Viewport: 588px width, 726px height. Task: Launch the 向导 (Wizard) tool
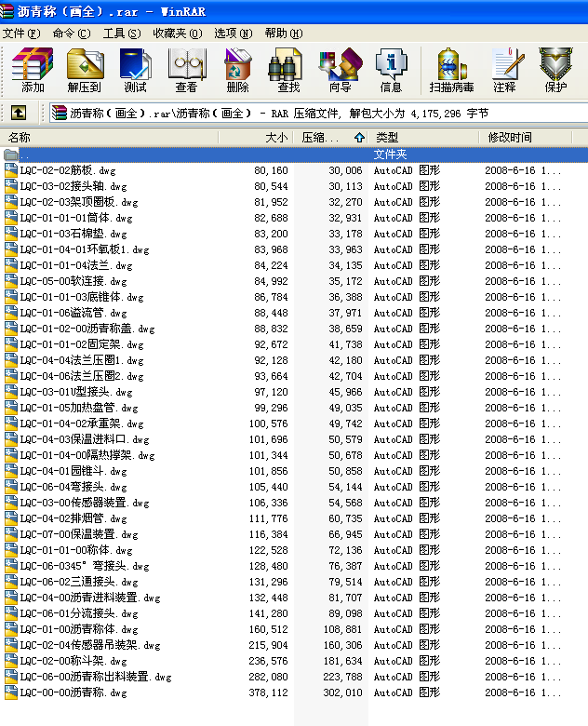click(340, 70)
